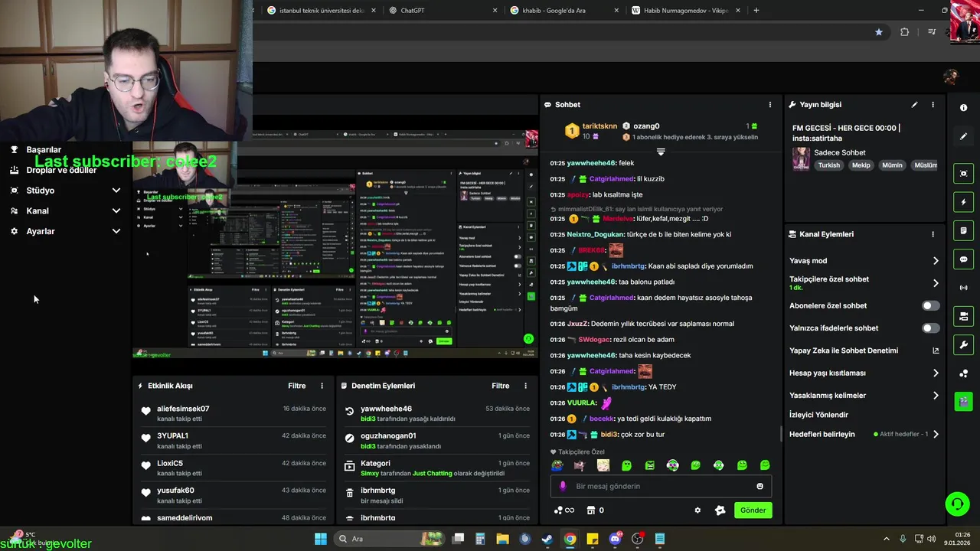Click the green clapperboard clip icon

coord(963,401)
